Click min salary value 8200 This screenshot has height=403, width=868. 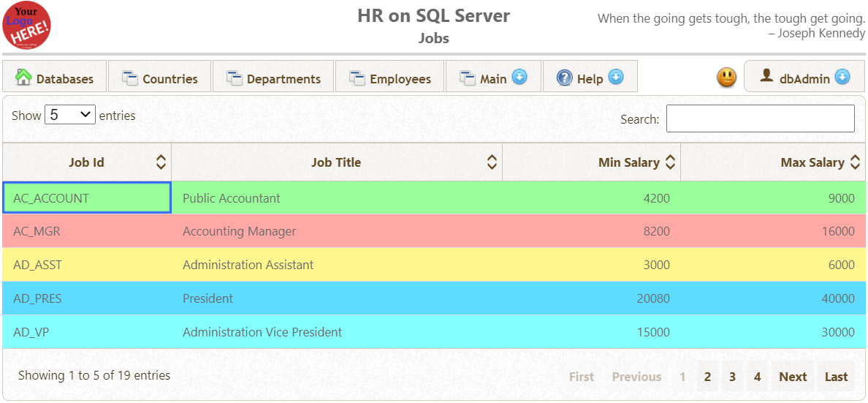657,231
